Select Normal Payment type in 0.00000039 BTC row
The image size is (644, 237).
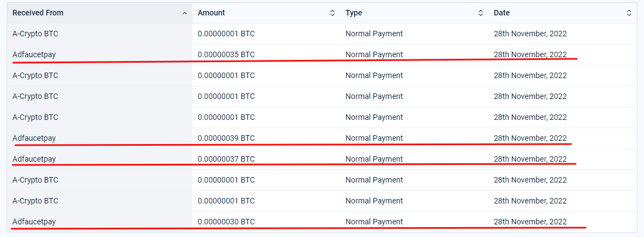tap(374, 138)
